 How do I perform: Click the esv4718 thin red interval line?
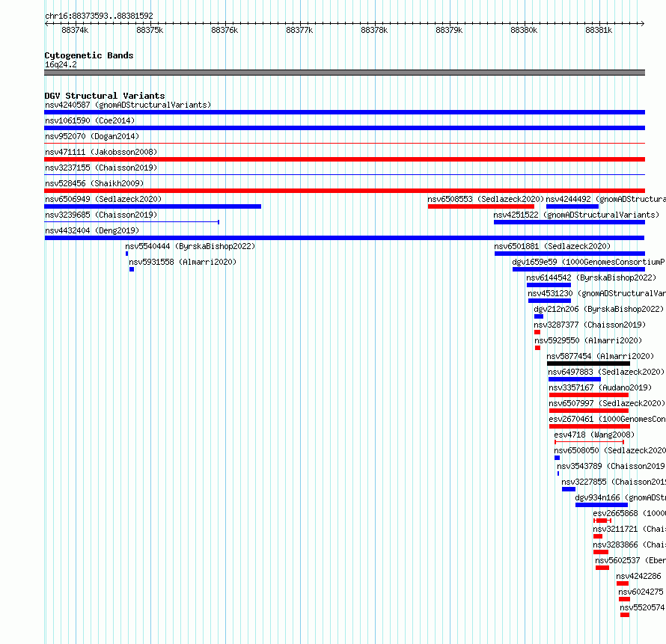[x=589, y=442]
